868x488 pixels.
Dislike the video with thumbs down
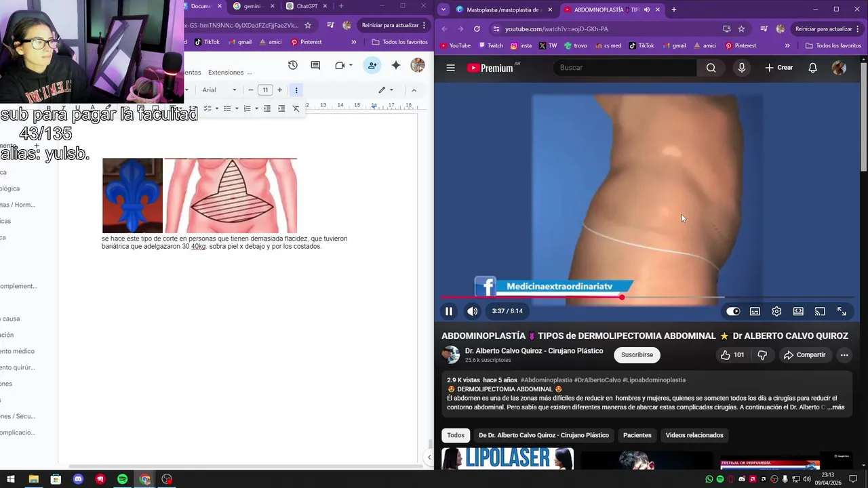click(x=762, y=354)
